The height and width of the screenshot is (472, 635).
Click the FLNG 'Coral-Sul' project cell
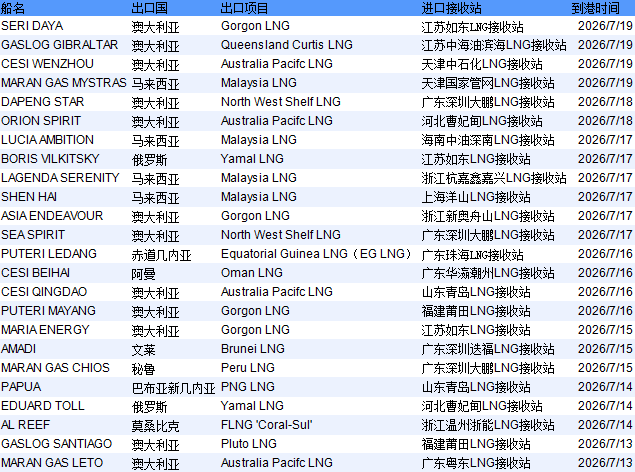coord(266,425)
